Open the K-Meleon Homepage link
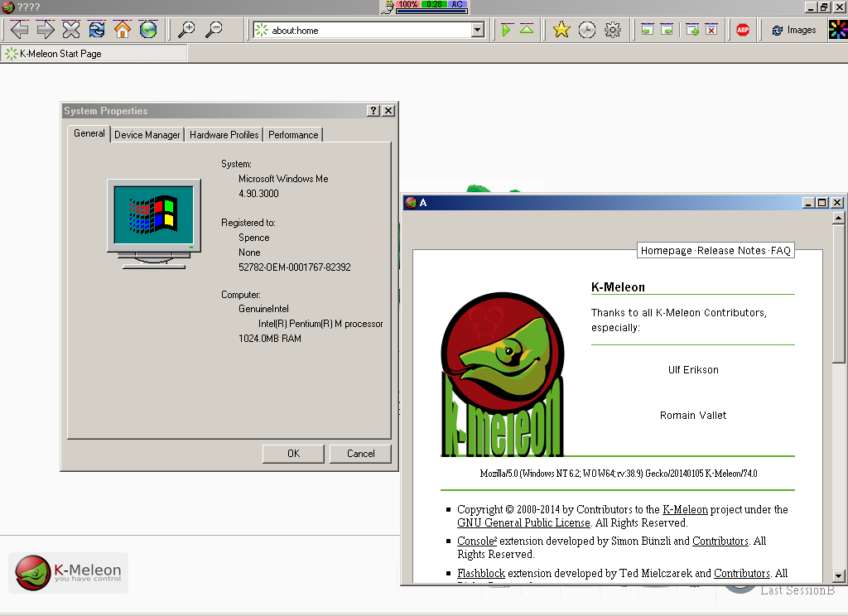848x616 pixels. 666,250
